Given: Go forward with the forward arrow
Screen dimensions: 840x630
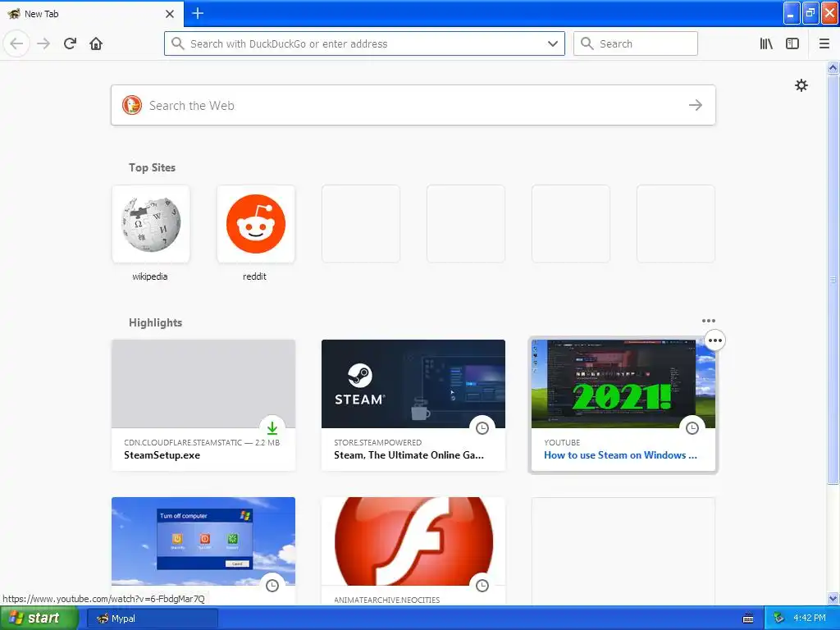Looking at the screenshot, I should (43, 43).
